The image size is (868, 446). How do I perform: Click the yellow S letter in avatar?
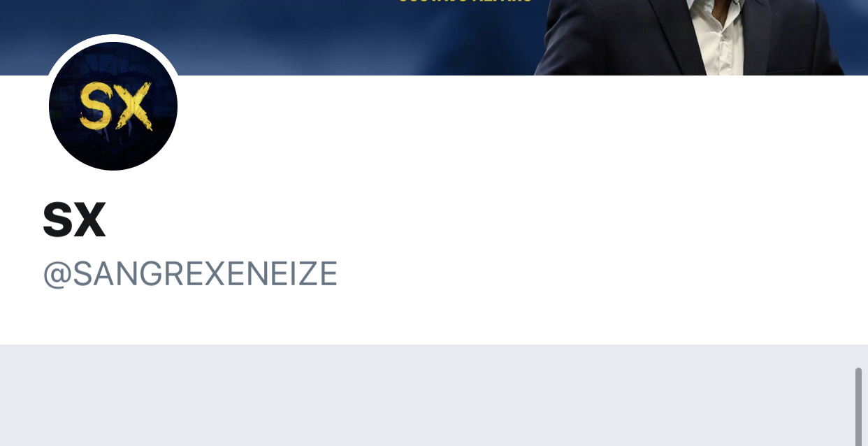pyautogui.click(x=96, y=106)
